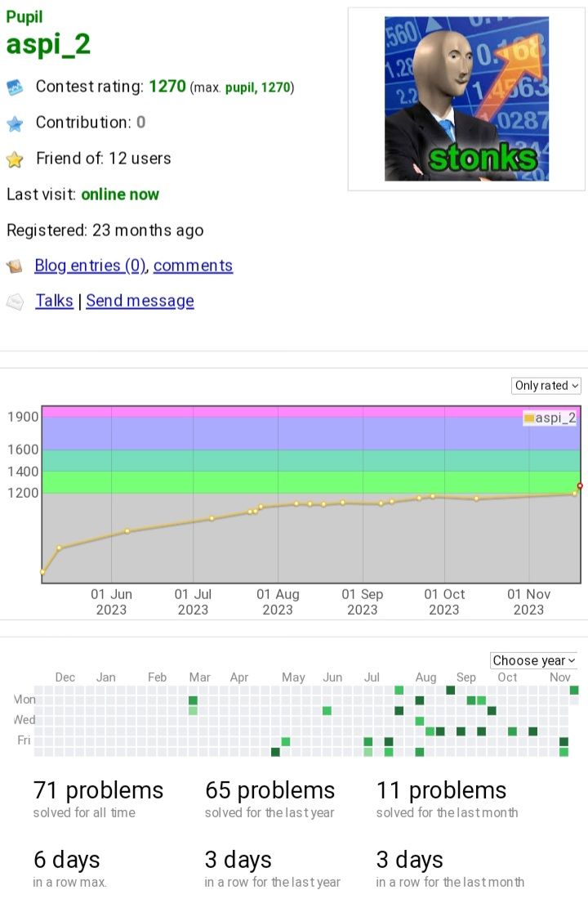The height and width of the screenshot is (908, 588).
Task: Click the Mar label on activity heatmap
Action: 199,677
